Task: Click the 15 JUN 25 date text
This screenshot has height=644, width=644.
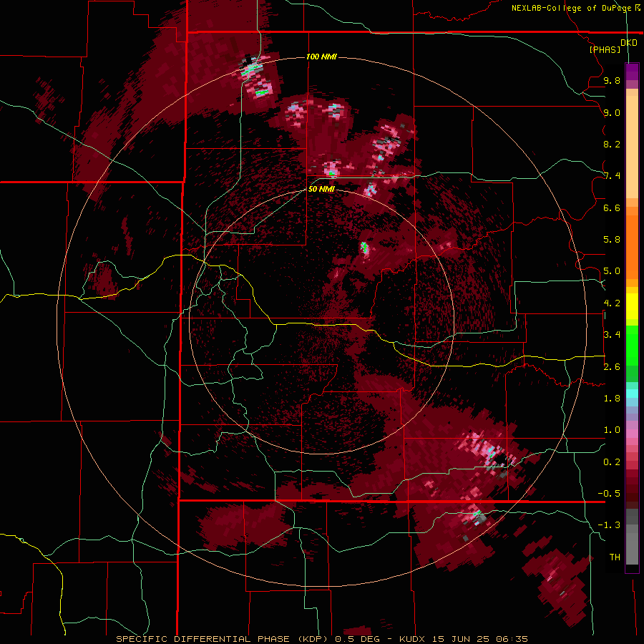Action: [460, 639]
